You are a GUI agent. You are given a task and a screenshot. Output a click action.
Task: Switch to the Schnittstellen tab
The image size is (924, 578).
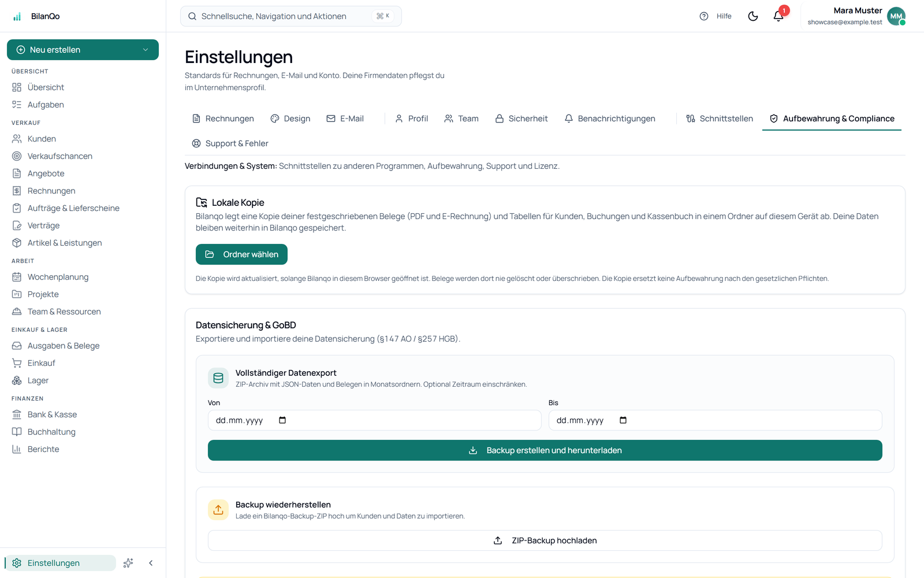(x=720, y=118)
